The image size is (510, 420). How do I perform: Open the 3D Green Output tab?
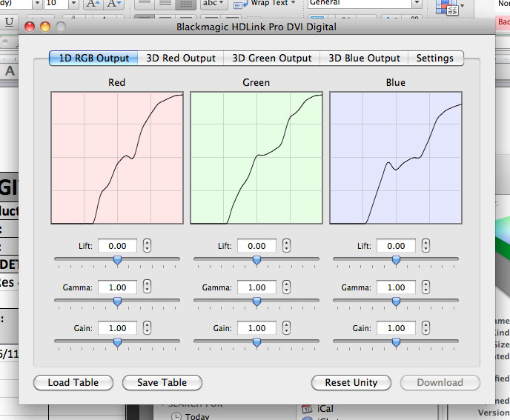[x=271, y=59]
